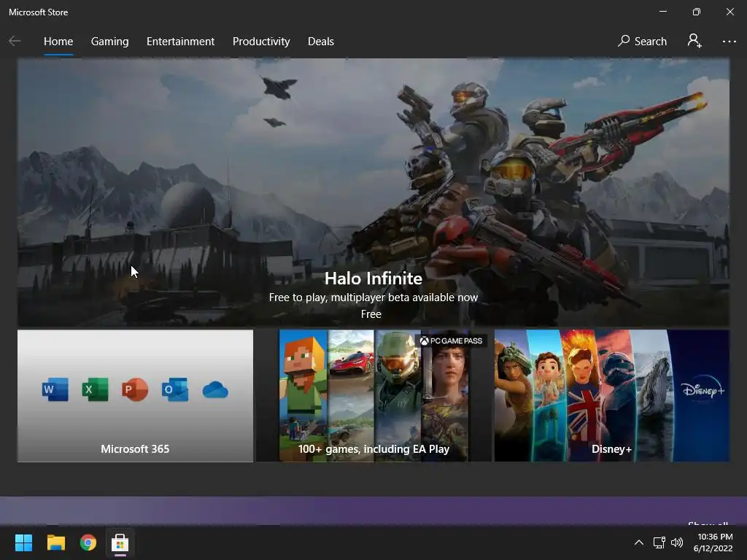The height and width of the screenshot is (560, 747).
Task: Click the PC Game Pass badge
Action: tap(451, 341)
